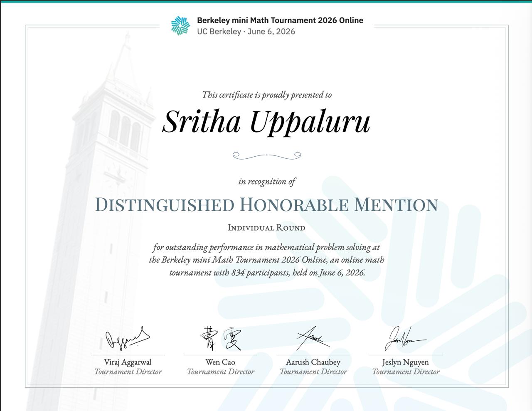The image size is (532, 411).
Task: Click the line 'for outstanding performance in mathematical problem solving at'
Action: pyautogui.click(x=266, y=247)
